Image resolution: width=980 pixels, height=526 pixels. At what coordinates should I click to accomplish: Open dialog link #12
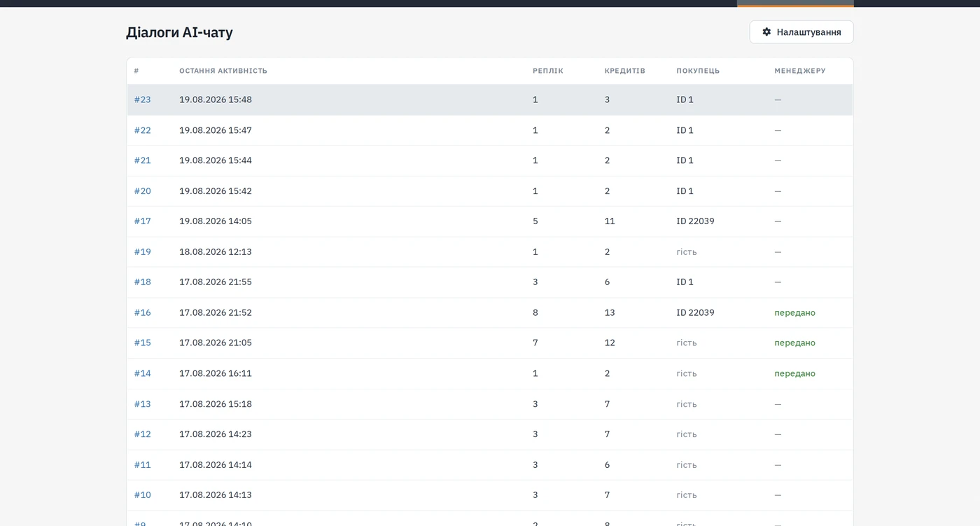coord(143,434)
